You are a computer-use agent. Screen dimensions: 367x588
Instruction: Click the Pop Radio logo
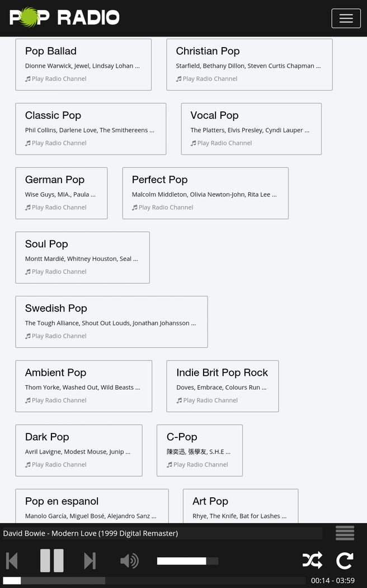64,17
